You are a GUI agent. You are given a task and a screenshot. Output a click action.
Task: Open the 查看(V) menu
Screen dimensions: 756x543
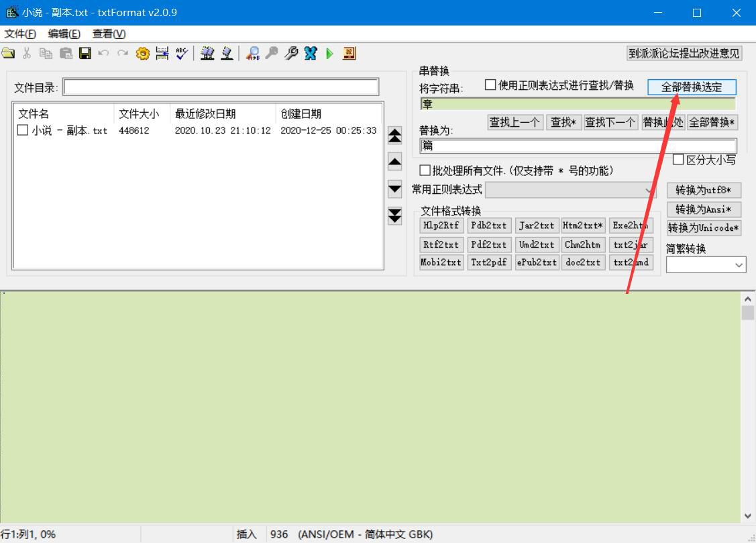(109, 34)
